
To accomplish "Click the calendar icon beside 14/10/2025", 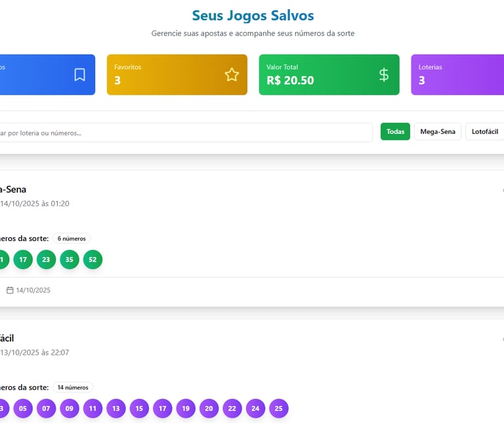I will point(10,290).
